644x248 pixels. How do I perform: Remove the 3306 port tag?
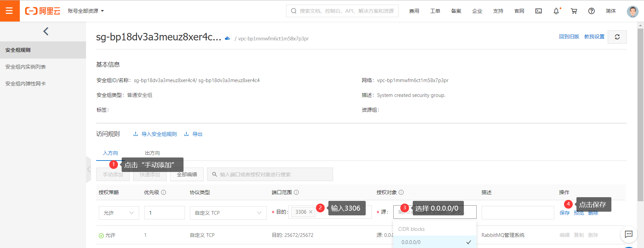[311, 212]
